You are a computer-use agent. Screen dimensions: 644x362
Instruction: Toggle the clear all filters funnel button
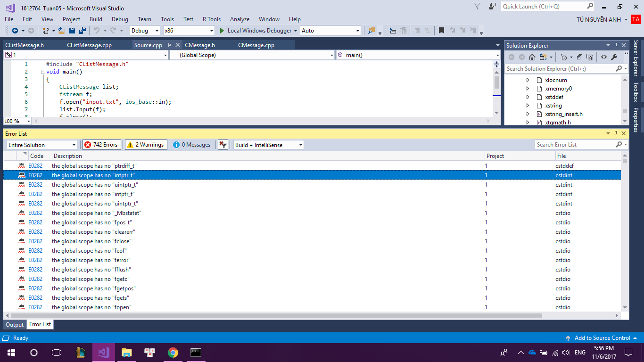pos(223,145)
